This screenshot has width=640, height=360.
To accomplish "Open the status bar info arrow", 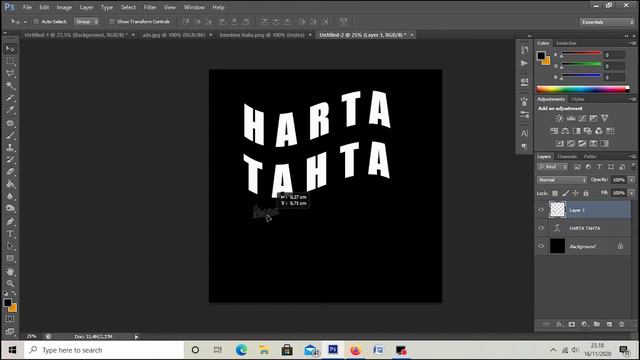I will pyautogui.click(x=136, y=337).
